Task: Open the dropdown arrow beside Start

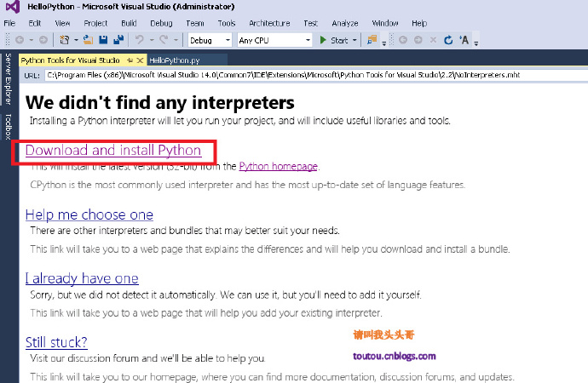Action: click(354, 40)
